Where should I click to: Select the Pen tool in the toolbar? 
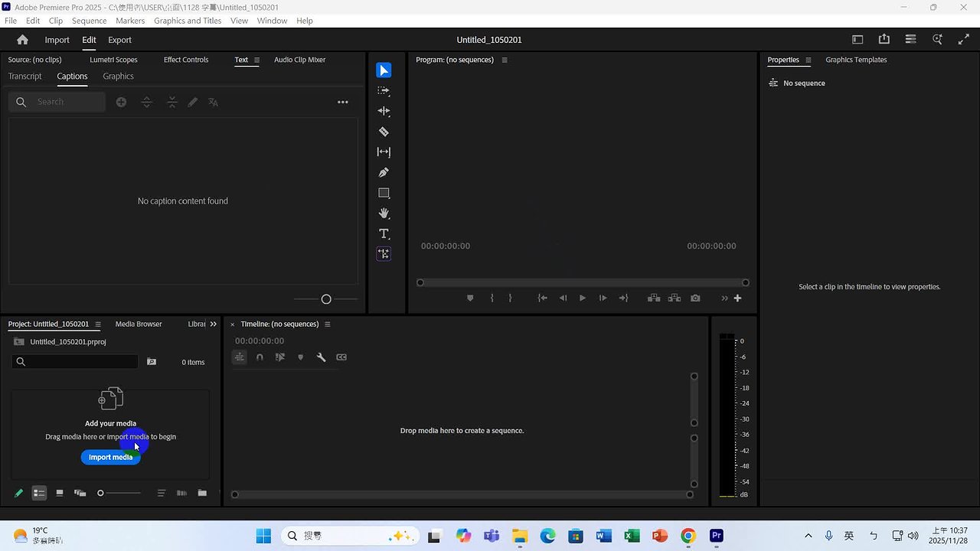(384, 172)
